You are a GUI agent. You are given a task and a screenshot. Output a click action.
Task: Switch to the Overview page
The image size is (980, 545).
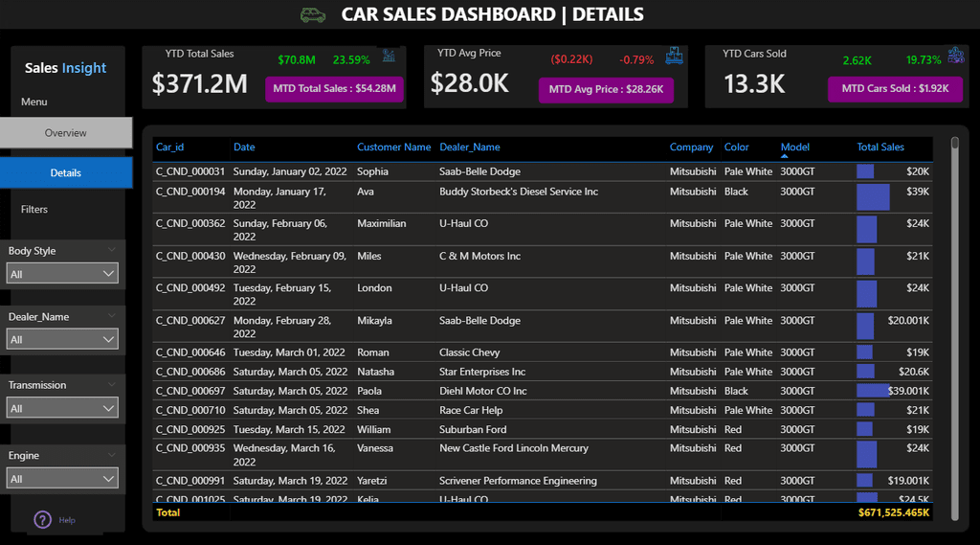(65, 133)
